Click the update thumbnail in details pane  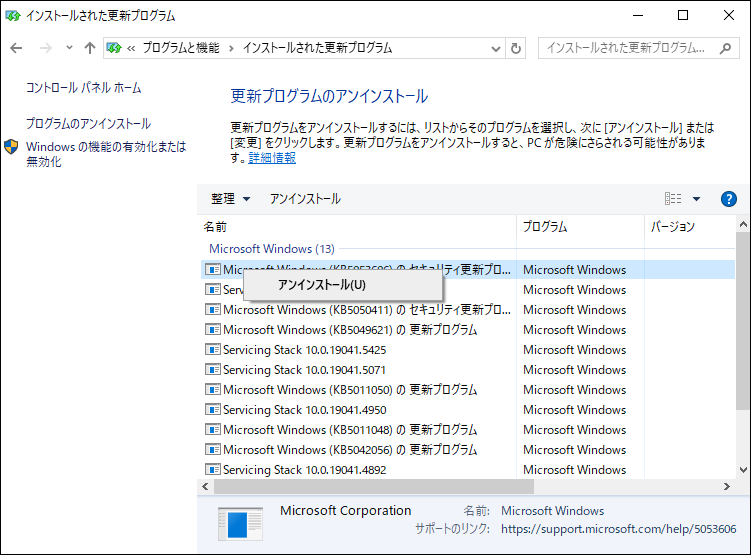[x=240, y=524]
